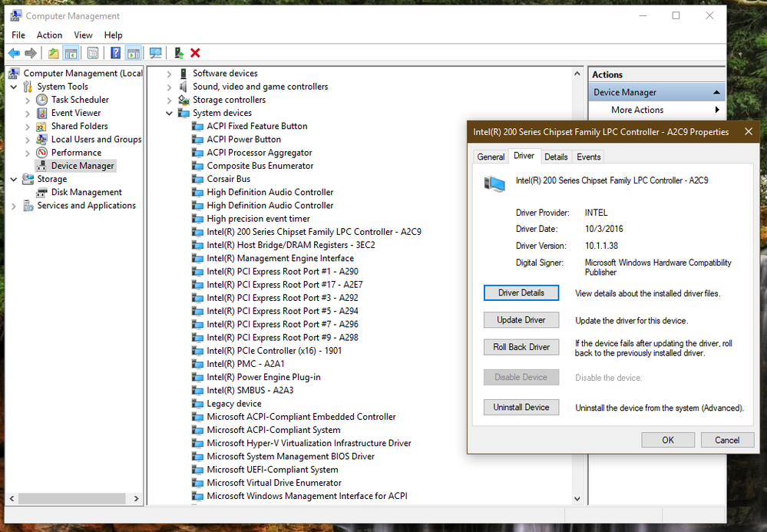Click the console tree horizontal scrollbar thumb
This screenshot has height=532, width=767.
[x=71, y=499]
